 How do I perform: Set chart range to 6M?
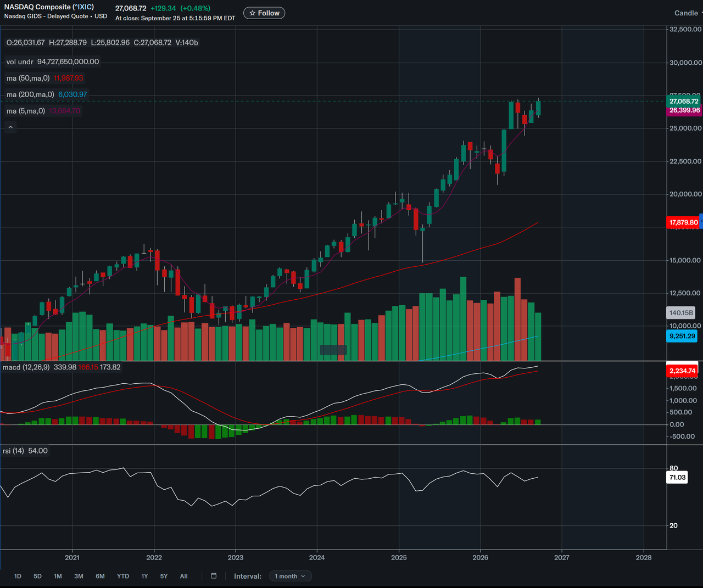coord(100,576)
